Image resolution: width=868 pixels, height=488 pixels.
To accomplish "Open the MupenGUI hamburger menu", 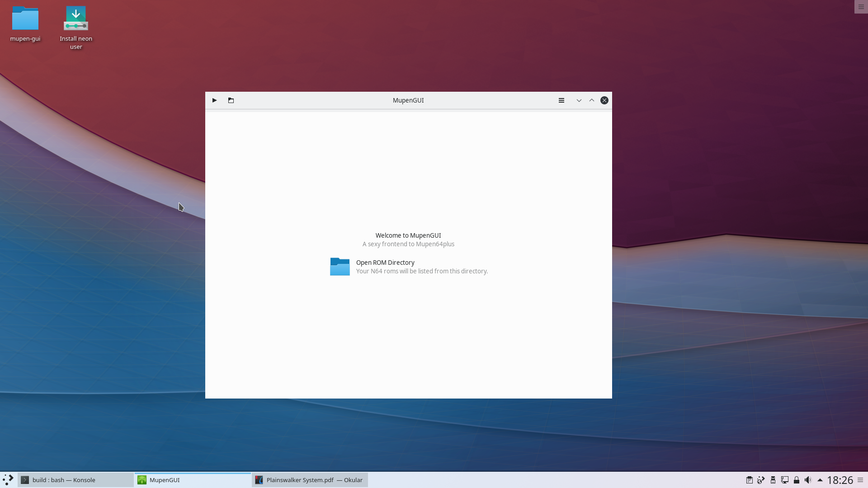I will point(561,100).
